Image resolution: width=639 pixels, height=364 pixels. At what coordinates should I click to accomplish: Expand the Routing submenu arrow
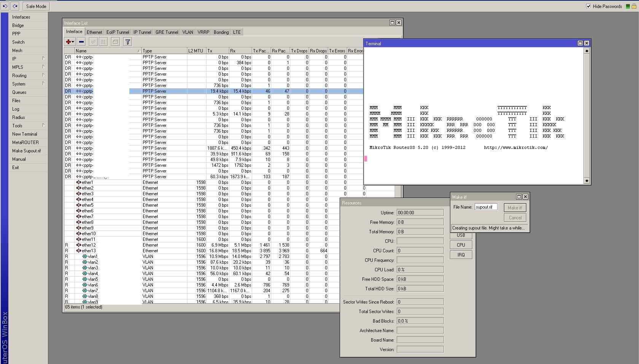(43, 75)
